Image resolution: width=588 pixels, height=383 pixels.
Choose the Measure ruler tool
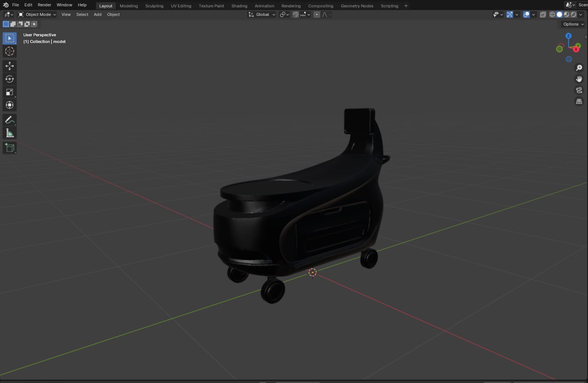(10, 133)
